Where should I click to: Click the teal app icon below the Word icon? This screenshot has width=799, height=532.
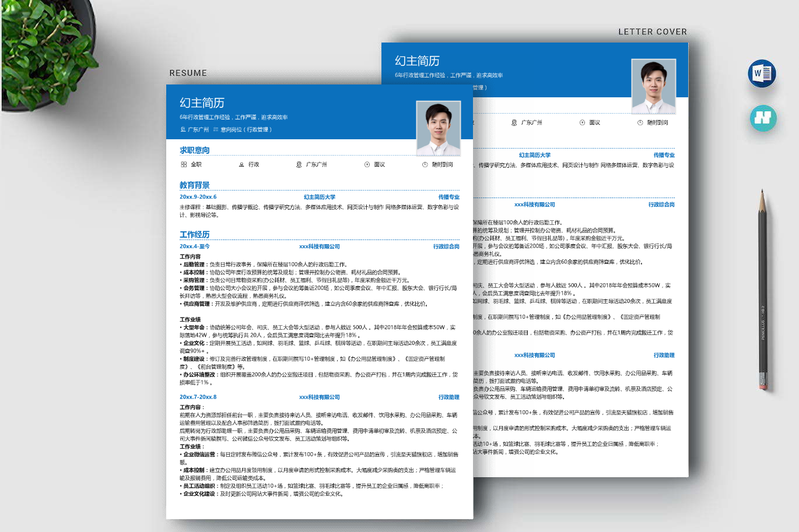tap(762, 118)
